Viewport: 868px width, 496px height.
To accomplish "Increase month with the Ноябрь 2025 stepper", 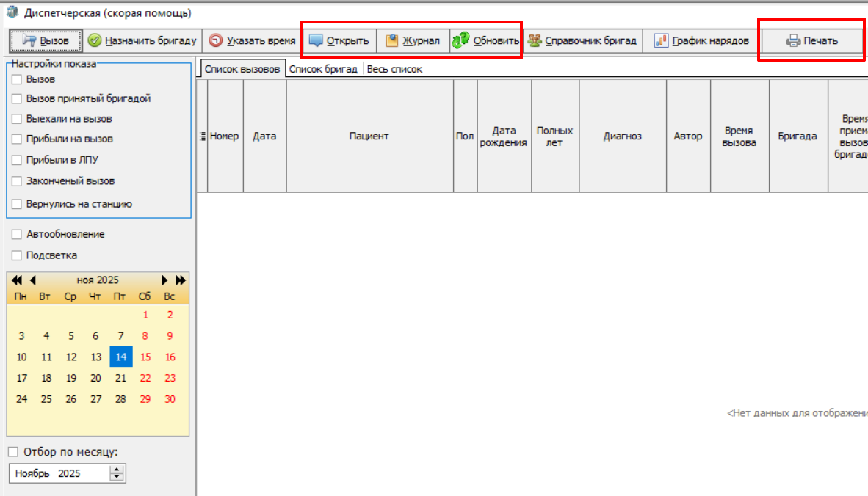I will coord(116,470).
